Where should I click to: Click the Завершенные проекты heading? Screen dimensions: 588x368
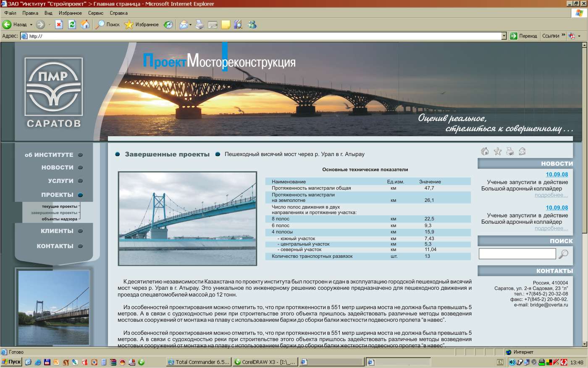coord(167,154)
